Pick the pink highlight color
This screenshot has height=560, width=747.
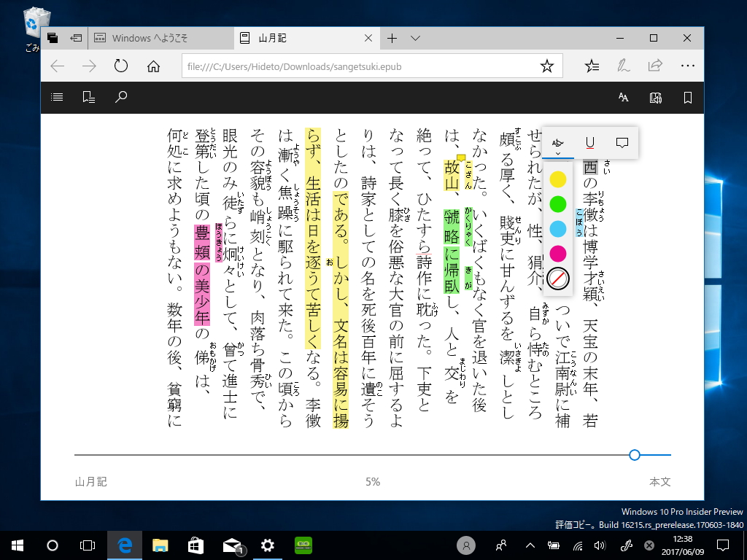point(559,254)
